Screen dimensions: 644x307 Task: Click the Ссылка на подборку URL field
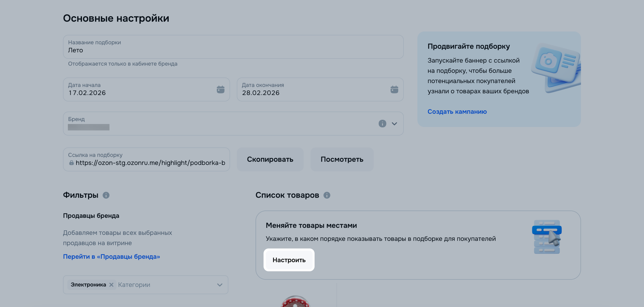tap(150, 163)
